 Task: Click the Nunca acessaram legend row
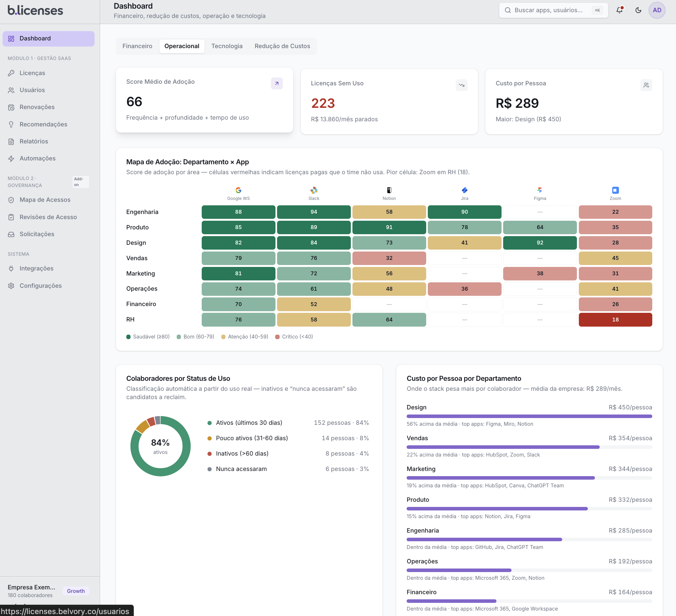(288, 469)
